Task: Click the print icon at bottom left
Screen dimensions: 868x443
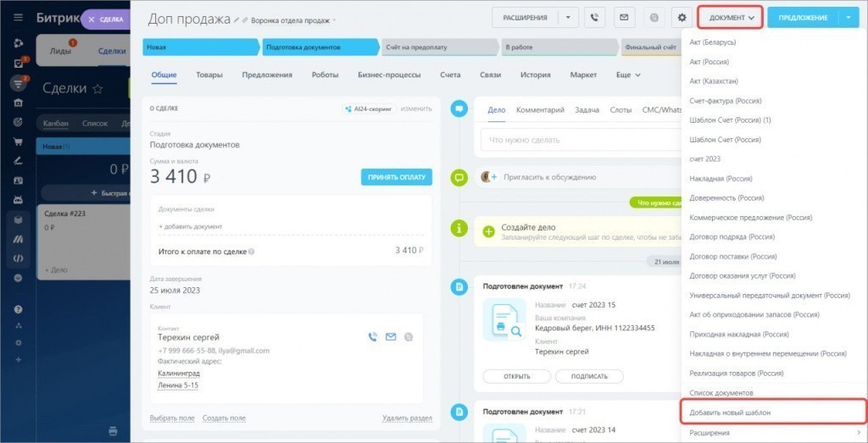Action: 113,431
